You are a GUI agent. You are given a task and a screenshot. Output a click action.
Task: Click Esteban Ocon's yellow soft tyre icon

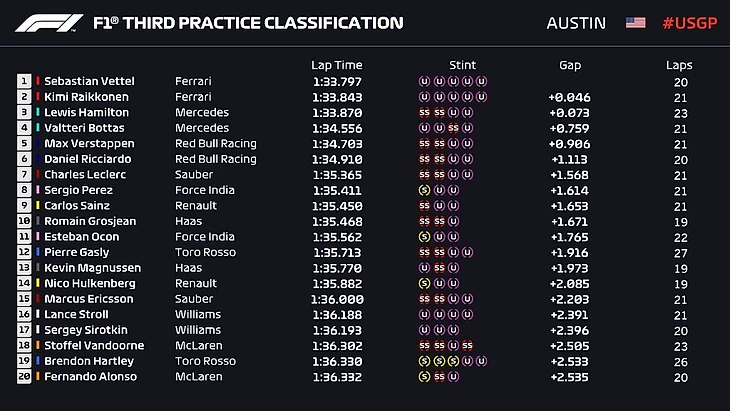[x=424, y=237]
